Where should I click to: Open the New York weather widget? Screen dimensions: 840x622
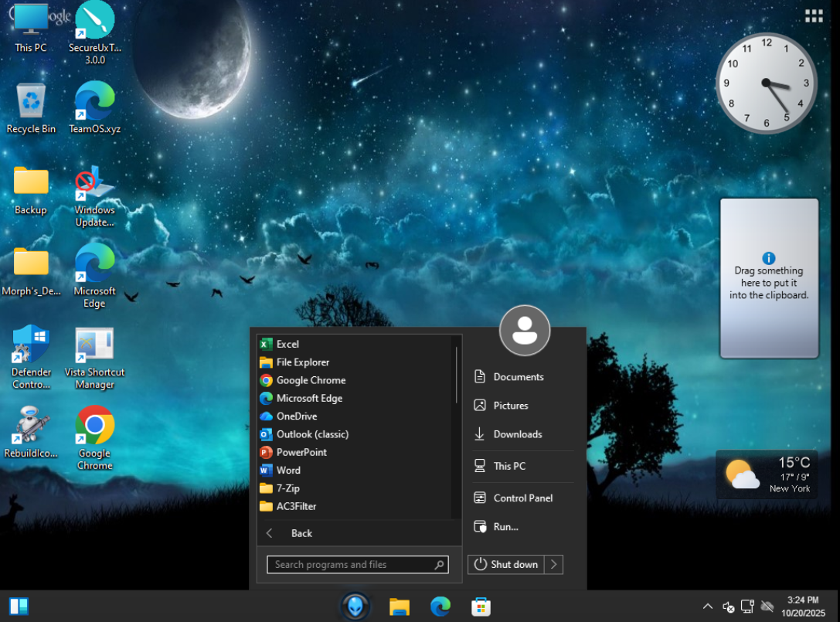(x=767, y=474)
